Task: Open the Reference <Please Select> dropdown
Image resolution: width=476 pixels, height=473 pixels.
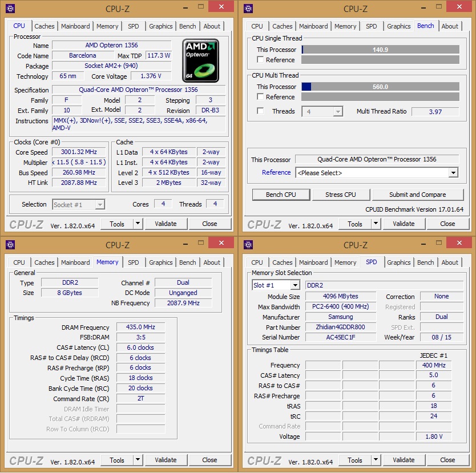Action: click(x=377, y=173)
